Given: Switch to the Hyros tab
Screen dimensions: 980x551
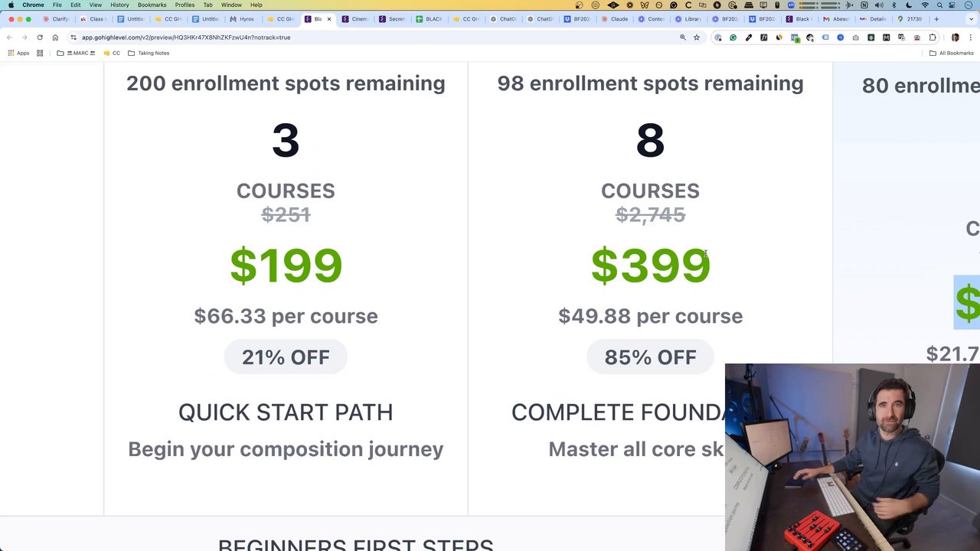Looking at the screenshot, I should click(242, 19).
